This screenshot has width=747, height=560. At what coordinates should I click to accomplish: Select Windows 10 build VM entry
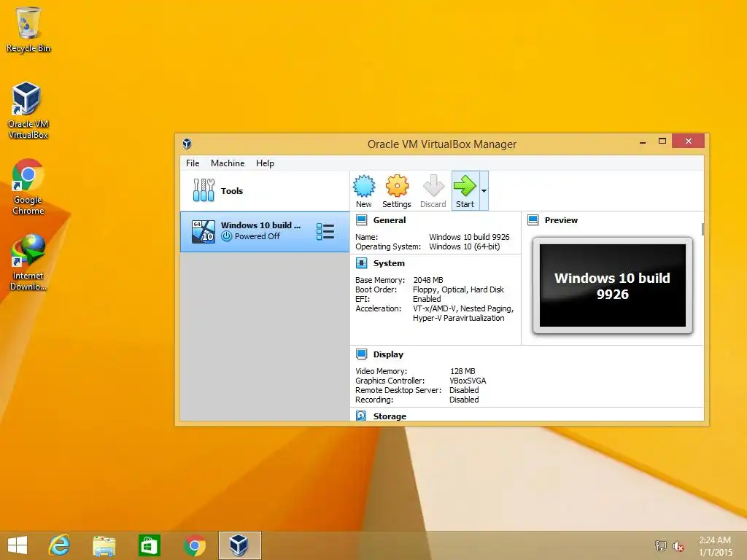[x=265, y=232]
